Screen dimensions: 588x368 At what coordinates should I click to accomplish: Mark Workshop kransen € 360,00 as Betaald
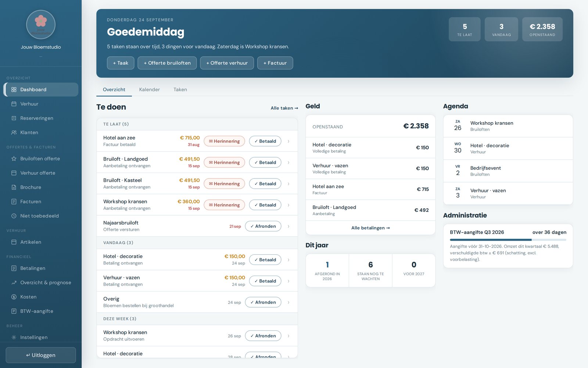(x=265, y=205)
